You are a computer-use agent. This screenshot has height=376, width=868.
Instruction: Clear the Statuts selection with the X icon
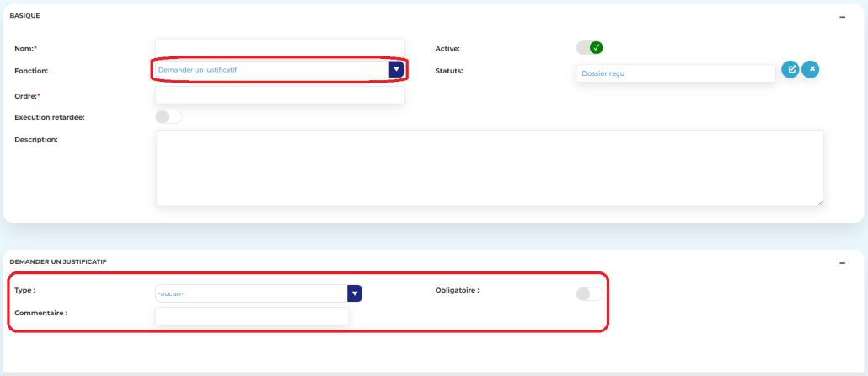point(810,70)
